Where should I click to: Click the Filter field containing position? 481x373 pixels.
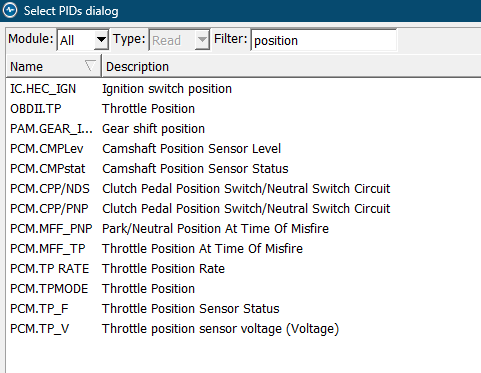(324, 40)
